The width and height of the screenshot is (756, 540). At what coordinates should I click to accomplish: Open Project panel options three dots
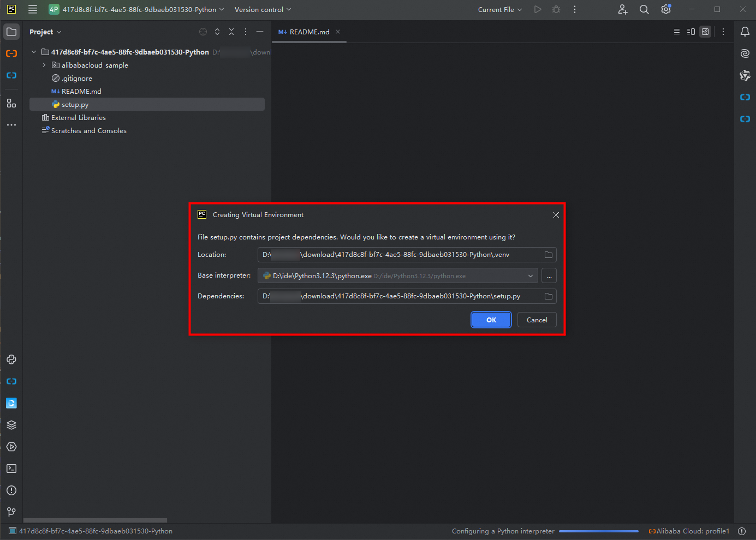(246, 32)
